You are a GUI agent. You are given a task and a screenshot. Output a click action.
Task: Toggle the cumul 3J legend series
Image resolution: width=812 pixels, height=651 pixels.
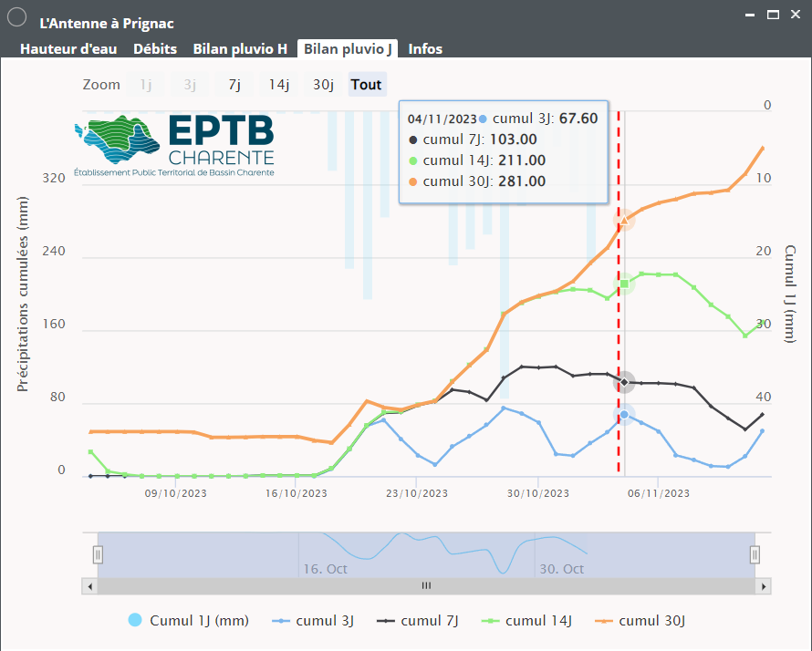click(313, 621)
